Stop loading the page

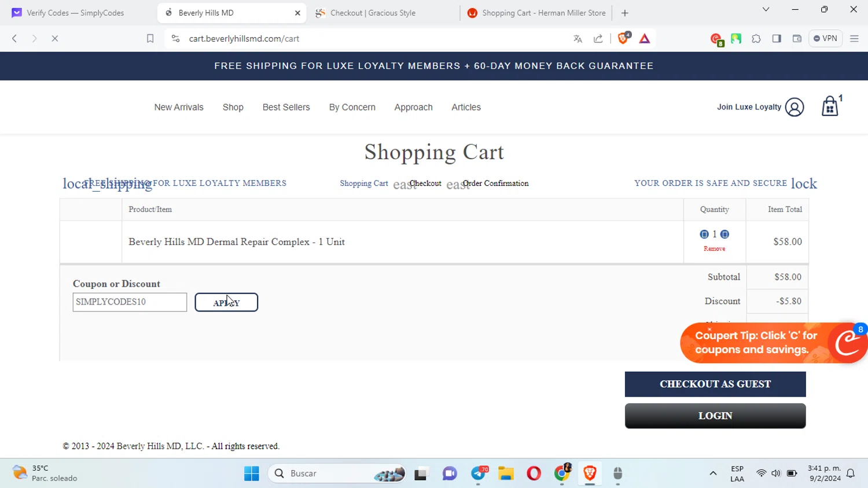click(55, 39)
